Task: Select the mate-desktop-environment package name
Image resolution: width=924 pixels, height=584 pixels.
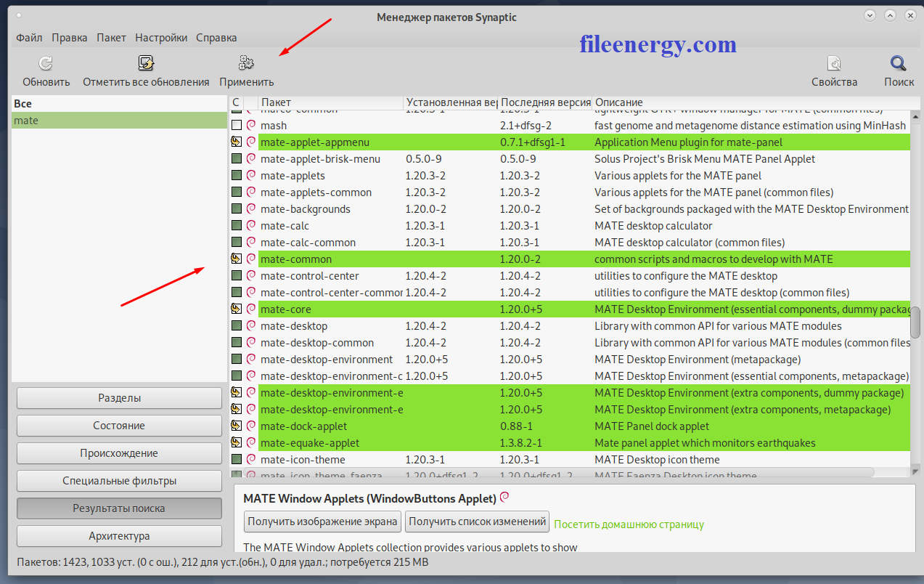Action: 327,360
